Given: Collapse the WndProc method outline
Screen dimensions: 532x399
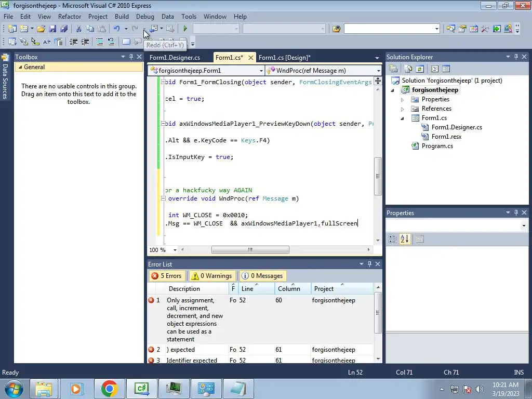Looking at the screenshot, I should 163,198.
